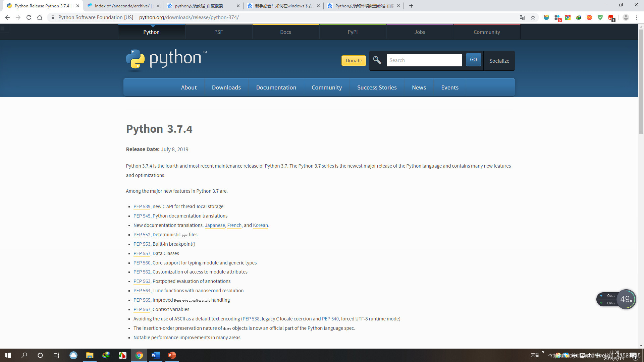
Task: Click the browser reload page icon
Action: 29,17
